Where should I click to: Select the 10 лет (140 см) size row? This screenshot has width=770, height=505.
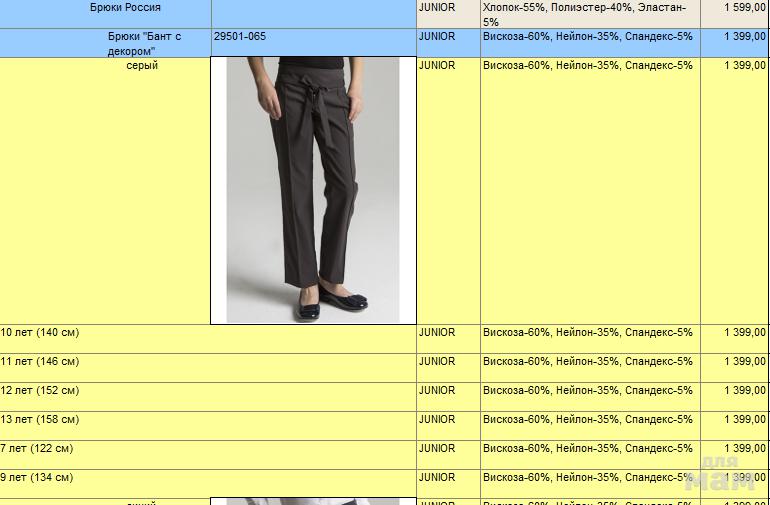click(x=40, y=333)
